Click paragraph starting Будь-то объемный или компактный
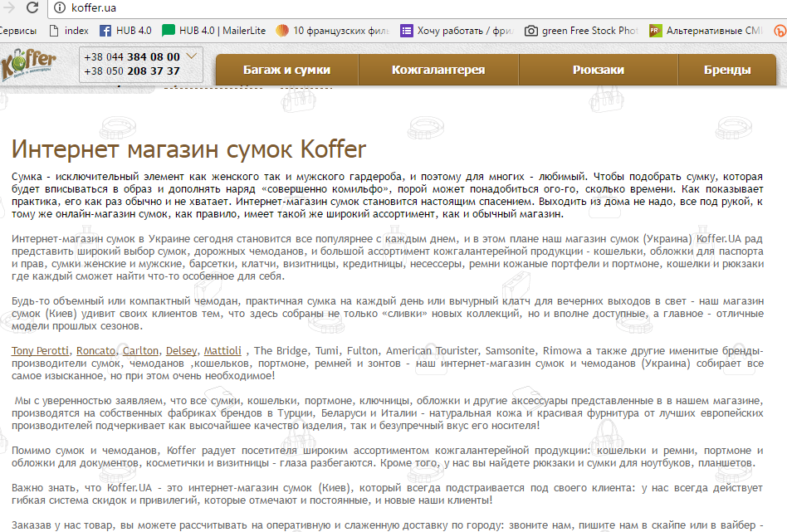Image resolution: width=787 pixels, height=532 pixels. click(x=387, y=314)
